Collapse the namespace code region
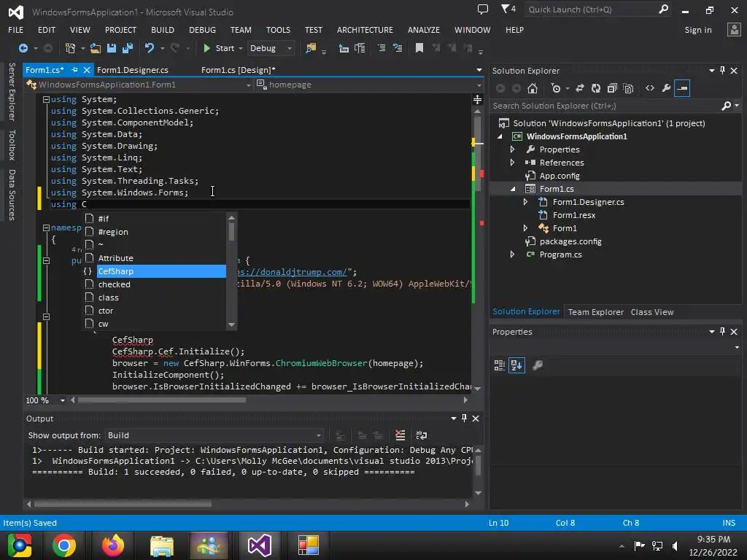 coord(46,227)
